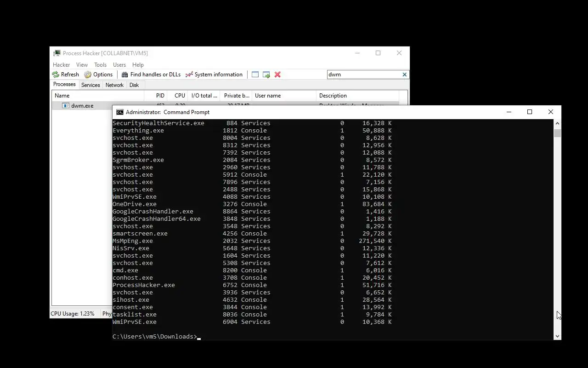
Task: Click Command Prompt scrollbar up arrow
Action: [x=557, y=123]
